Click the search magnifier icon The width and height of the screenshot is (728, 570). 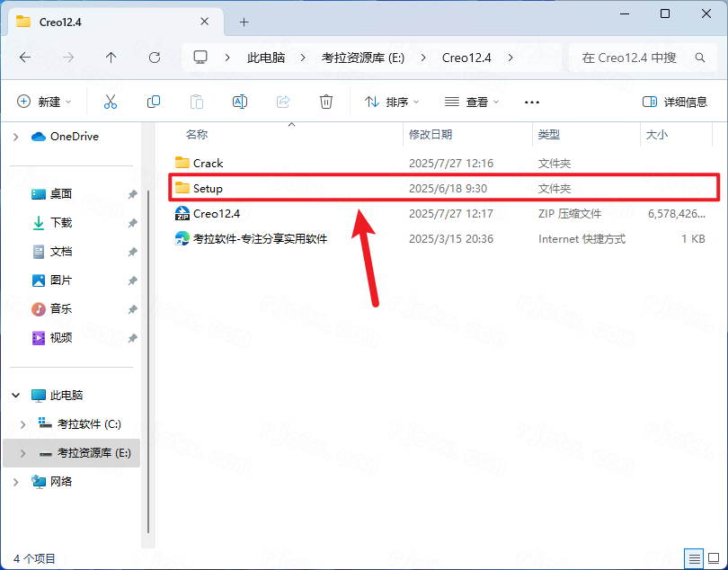700,58
